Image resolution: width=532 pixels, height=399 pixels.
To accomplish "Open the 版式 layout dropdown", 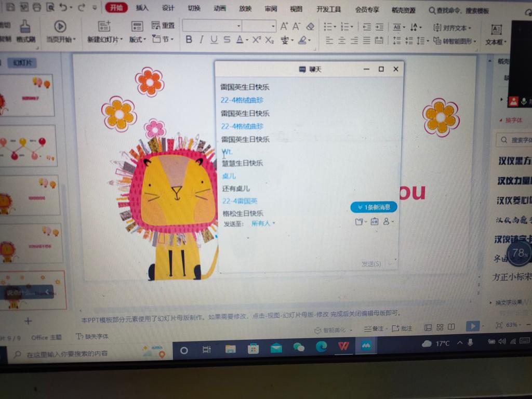I will (137, 39).
